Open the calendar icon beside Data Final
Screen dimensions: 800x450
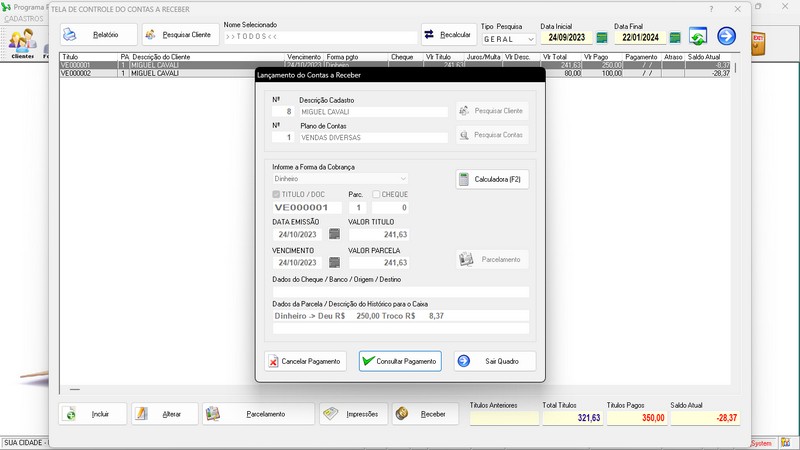[x=675, y=38]
